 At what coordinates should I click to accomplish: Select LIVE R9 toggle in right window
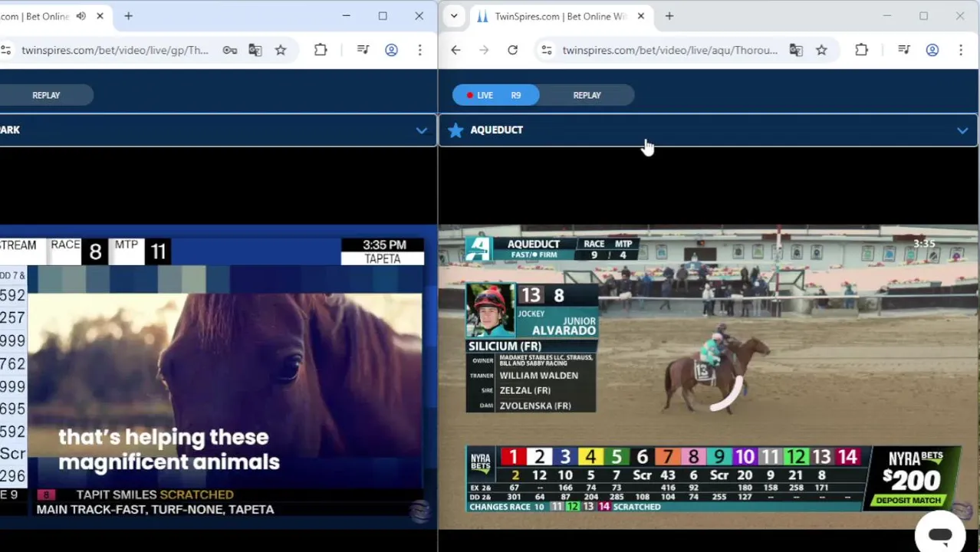(495, 95)
